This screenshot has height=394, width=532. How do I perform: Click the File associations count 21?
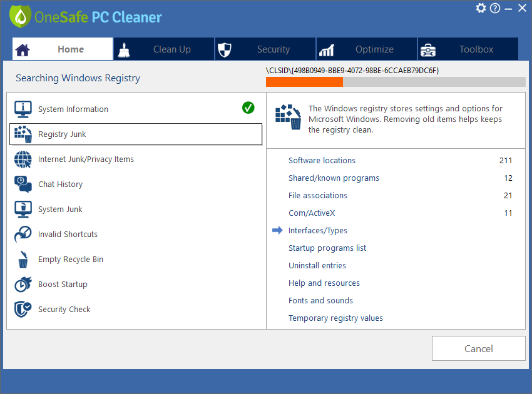(x=508, y=196)
